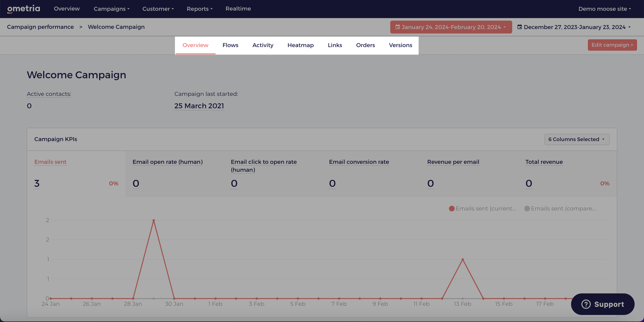Expand the Demo moose site account menu

[x=605, y=9]
